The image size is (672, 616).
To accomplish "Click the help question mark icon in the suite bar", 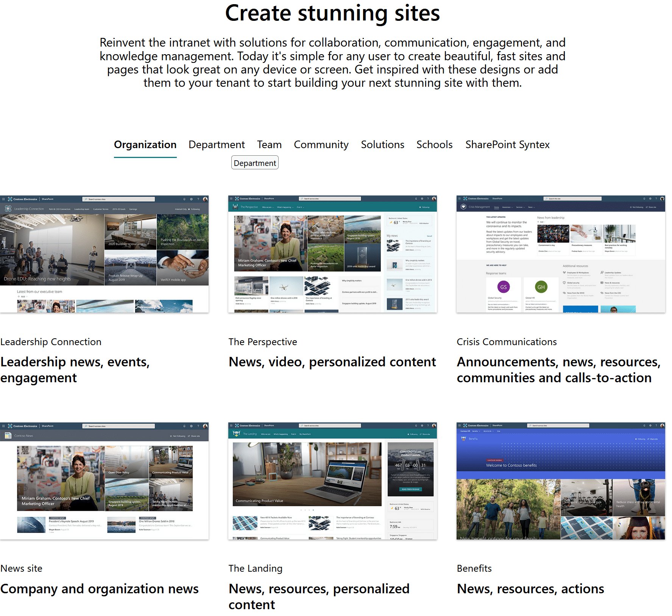I will pos(198,199).
